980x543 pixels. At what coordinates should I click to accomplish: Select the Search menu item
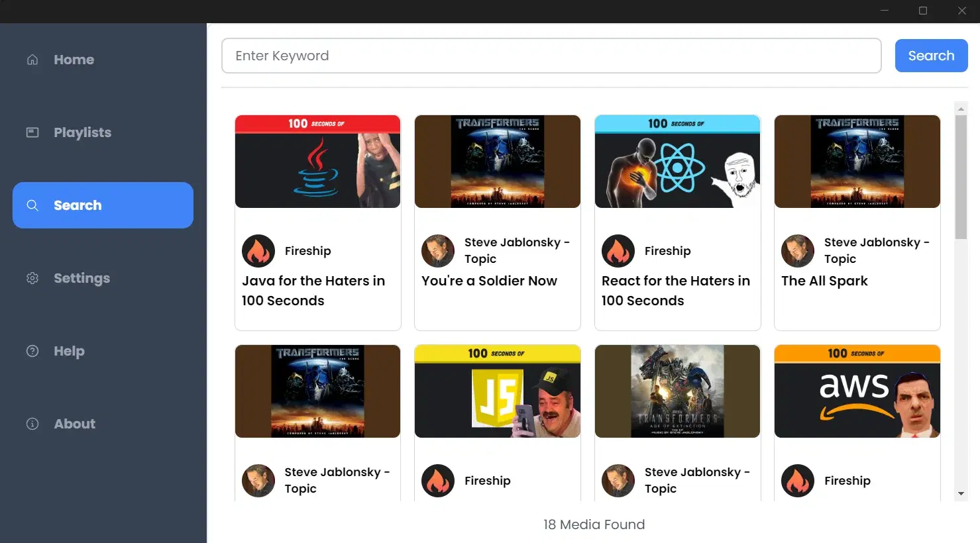coord(103,205)
